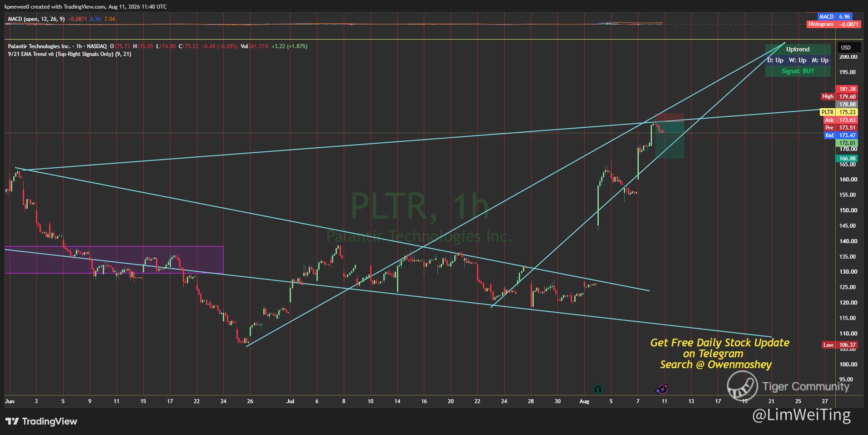Select the red Histogram -0.0871 label
Image resolution: width=868 pixels, height=435 pixels.
pyautogui.click(x=833, y=24)
